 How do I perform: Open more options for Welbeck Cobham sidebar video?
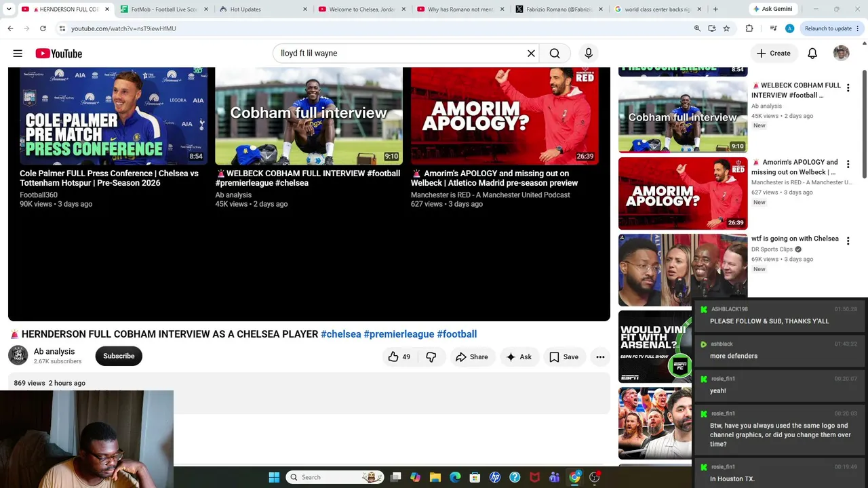pos(848,88)
